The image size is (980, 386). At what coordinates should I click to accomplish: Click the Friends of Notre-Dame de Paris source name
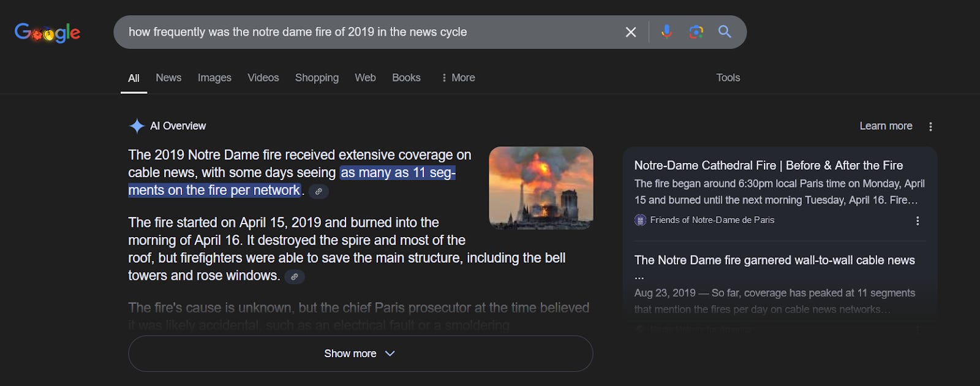point(712,220)
